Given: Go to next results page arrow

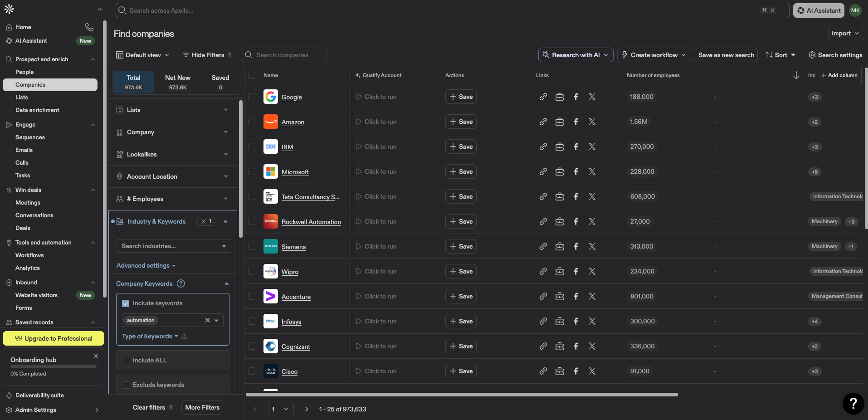Looking at the screenshot, I should tap(307, 409).
